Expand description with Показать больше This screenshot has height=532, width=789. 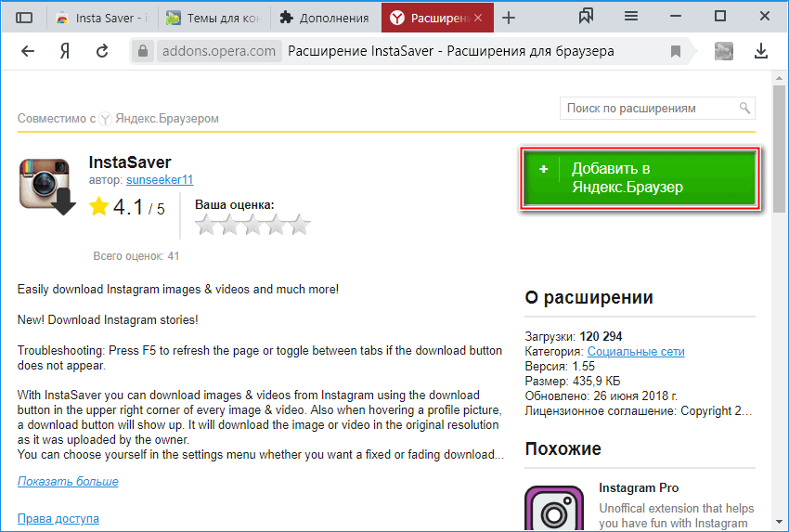tap(68, 481)
